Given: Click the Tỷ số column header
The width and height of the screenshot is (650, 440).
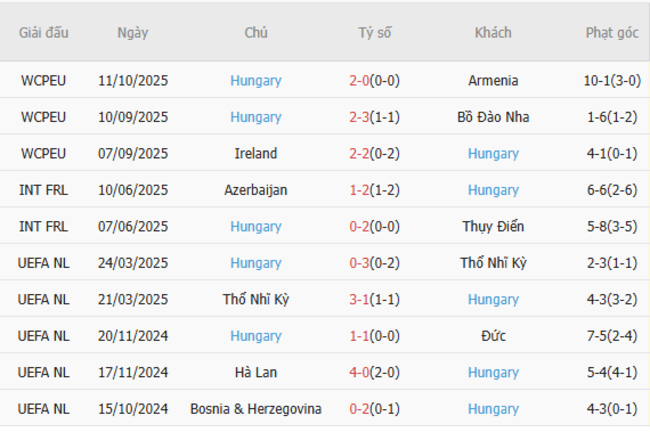Looking at the screenshot, I should 375,32.
